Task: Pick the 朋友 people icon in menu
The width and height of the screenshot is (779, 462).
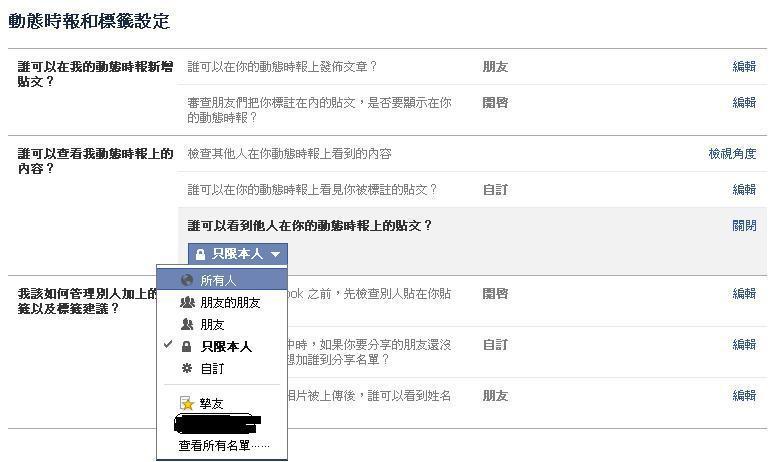Action: 186,325
